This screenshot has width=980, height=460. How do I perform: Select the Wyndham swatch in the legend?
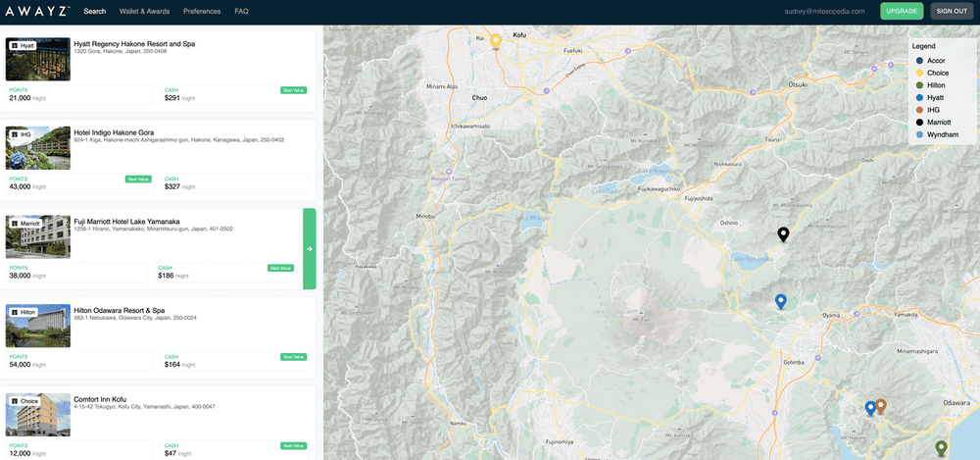click(919, 134)
